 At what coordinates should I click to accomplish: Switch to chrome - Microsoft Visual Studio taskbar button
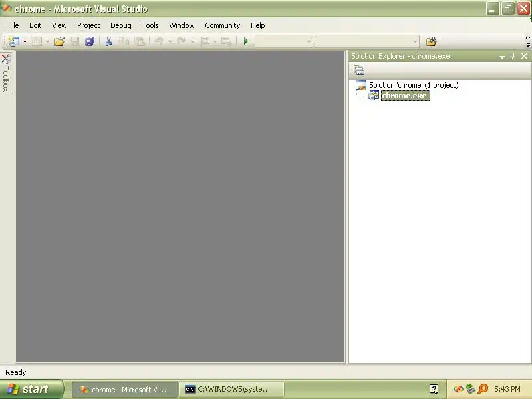pyautogui.click(x=125, y=390)
